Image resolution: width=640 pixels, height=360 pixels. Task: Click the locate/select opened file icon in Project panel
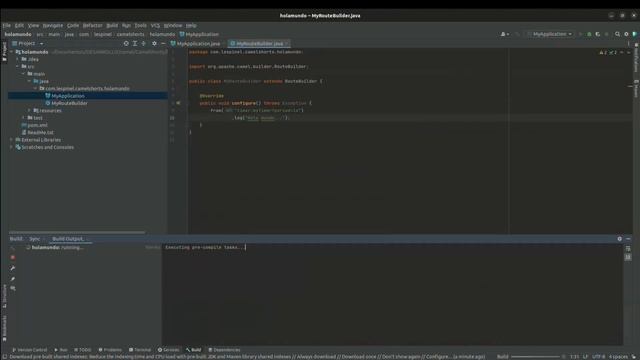coord(126,43)
